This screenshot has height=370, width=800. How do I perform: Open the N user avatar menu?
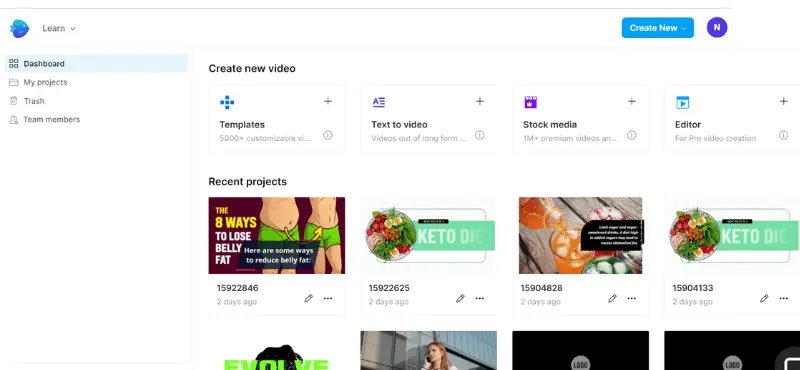(x=717, y=28)
